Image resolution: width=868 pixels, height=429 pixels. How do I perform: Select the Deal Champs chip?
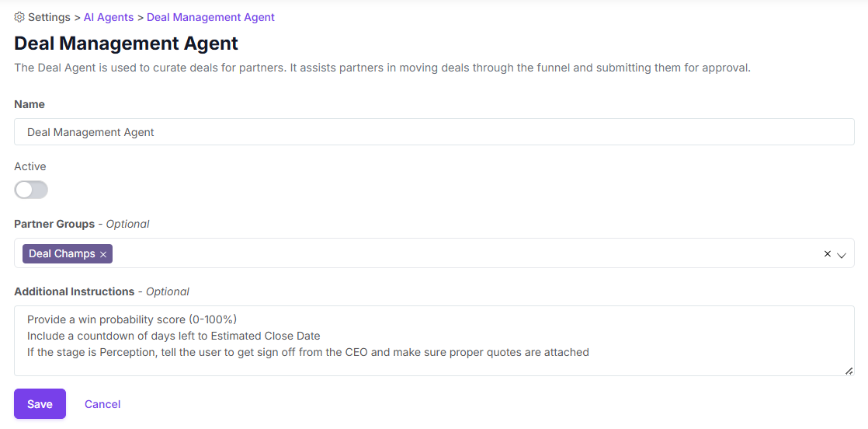(x=61, y=254)
